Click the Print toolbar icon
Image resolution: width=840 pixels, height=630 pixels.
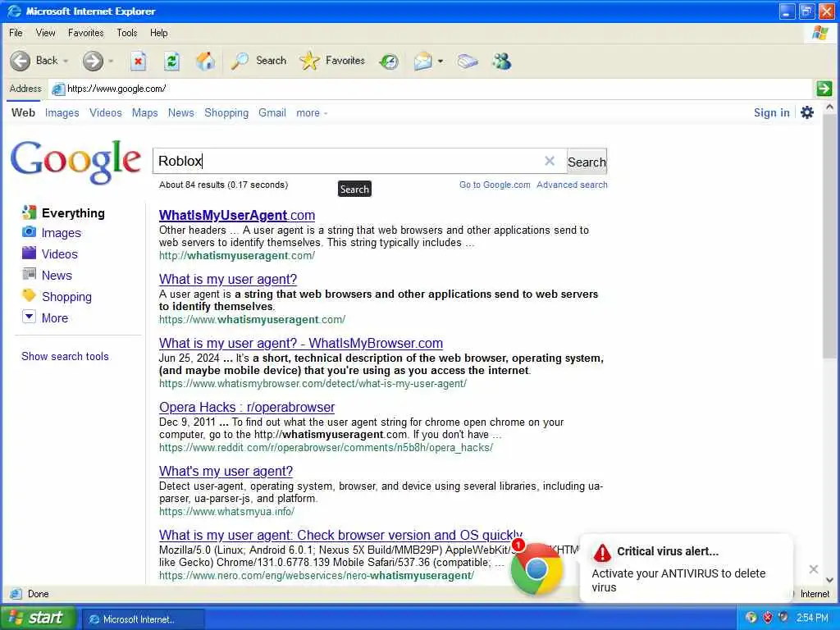467,62
